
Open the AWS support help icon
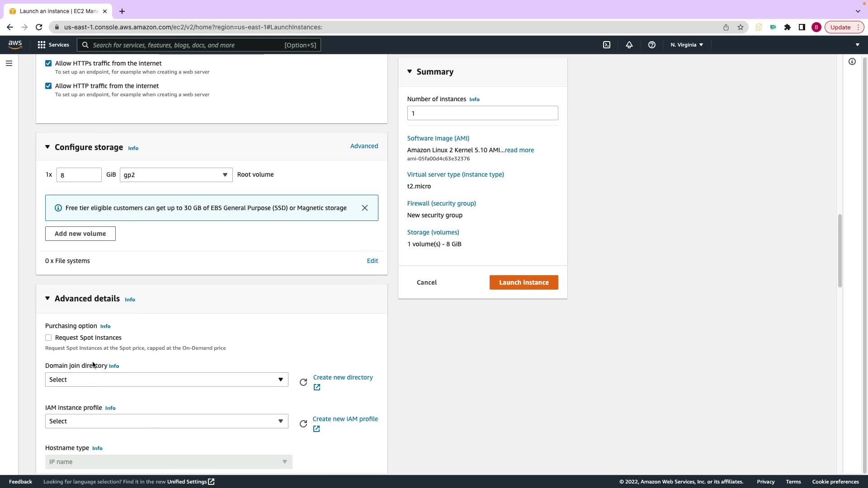click(x=651, y=45)
